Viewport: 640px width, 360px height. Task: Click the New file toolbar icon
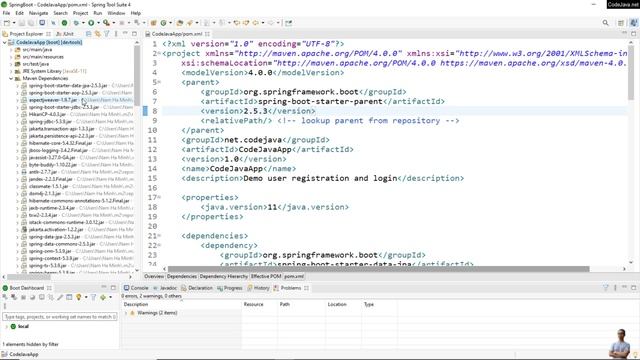(7, 23)
